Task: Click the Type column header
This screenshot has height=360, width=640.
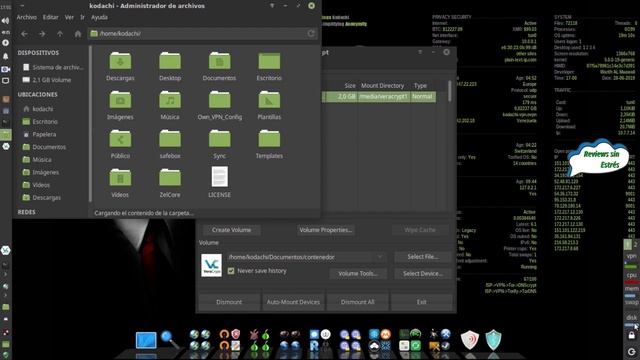Action: pos(420,86)
